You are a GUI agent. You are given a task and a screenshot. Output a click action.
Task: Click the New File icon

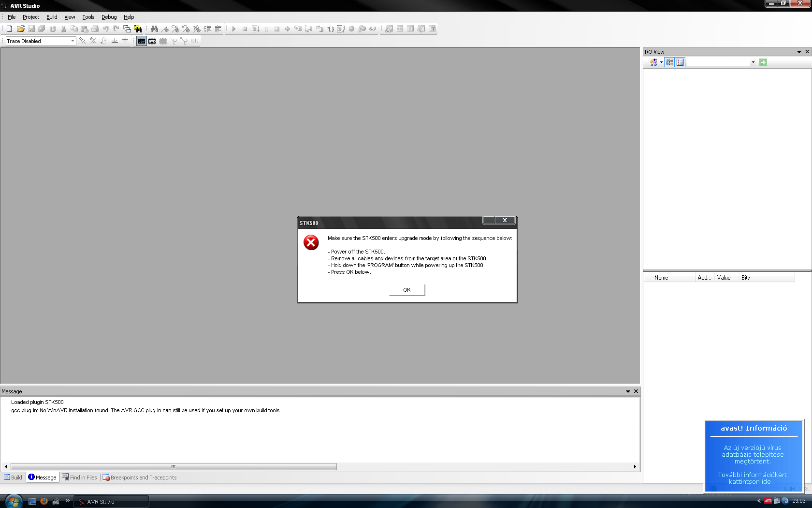(x=10, y=29)
